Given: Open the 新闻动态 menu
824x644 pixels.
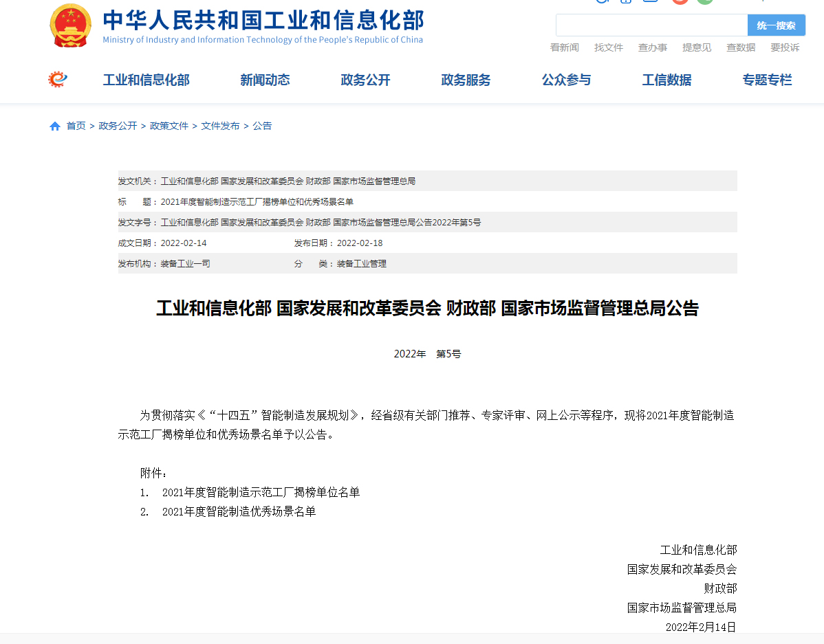Looking at the screenshot, I should pyautogui.click(x=265, y=80).
